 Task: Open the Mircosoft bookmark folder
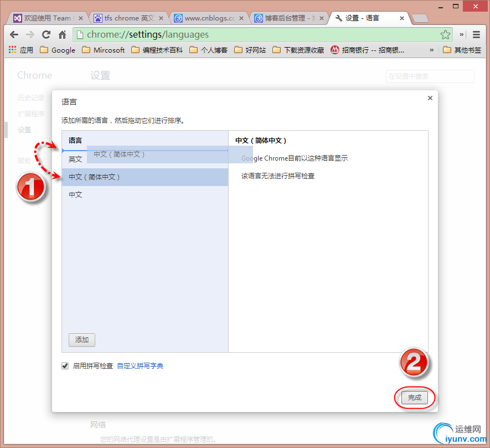pyautogui.click(x=103, y=50)
